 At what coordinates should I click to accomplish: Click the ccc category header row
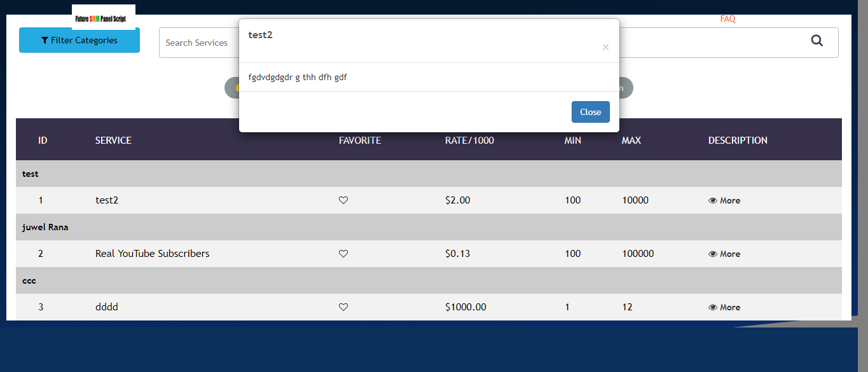pos(29,280)
